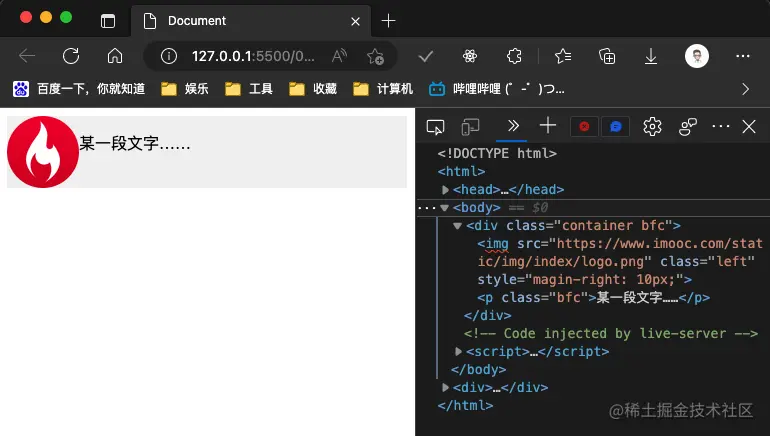Open the 娱乐 bookmark folder
The width and height of the screenshot is (770, 436).
tap(185, 89)
